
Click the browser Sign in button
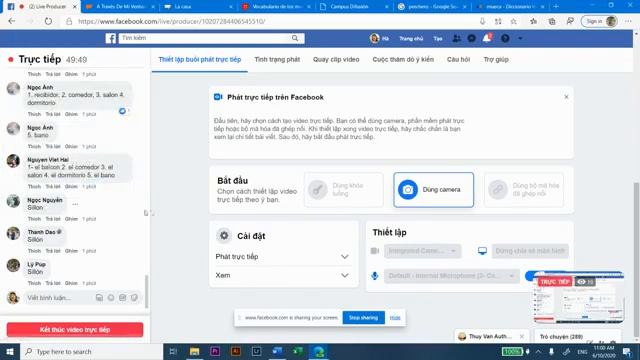tap(599, 21)
